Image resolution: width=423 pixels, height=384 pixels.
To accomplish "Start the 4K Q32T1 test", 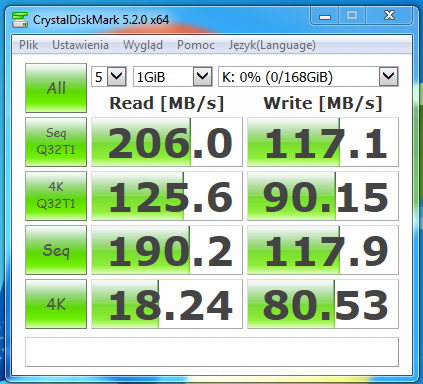I will [56, 196].
